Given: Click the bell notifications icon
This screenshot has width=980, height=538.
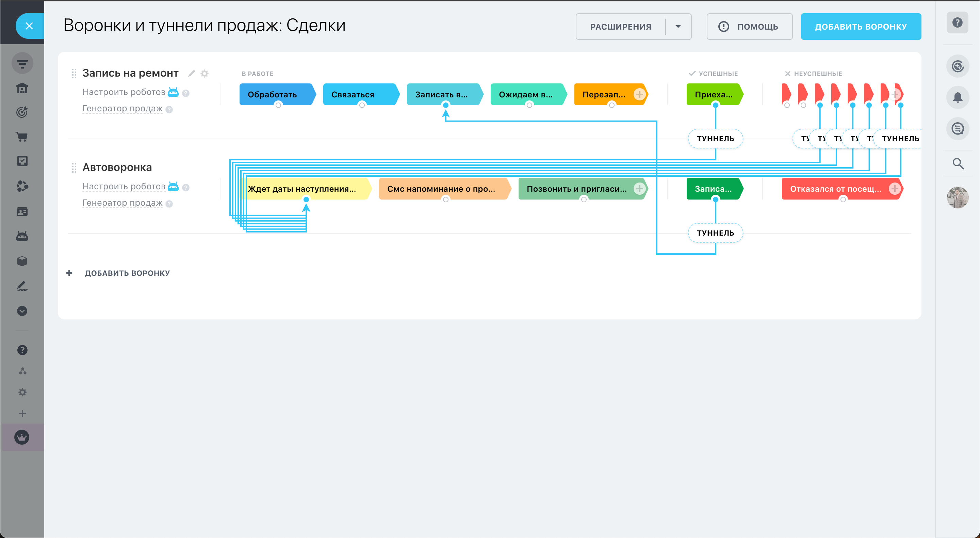Looking at the screenshot, I should (957, 97).
